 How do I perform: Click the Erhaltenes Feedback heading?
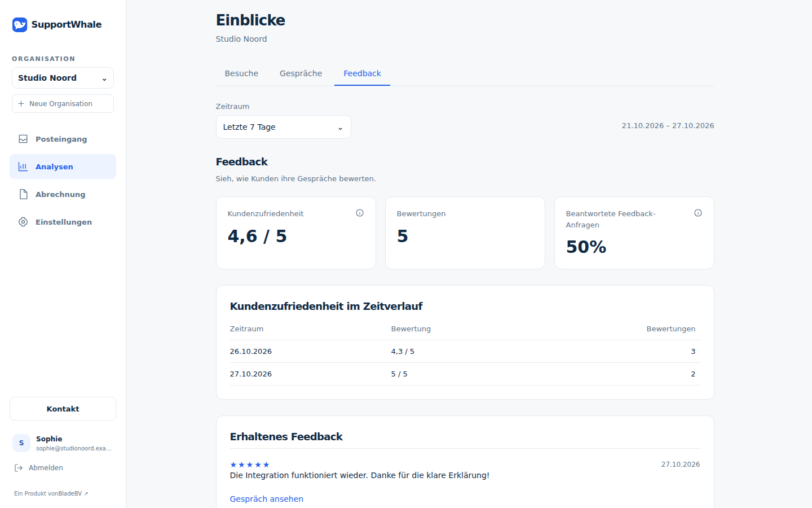point(286,437)
